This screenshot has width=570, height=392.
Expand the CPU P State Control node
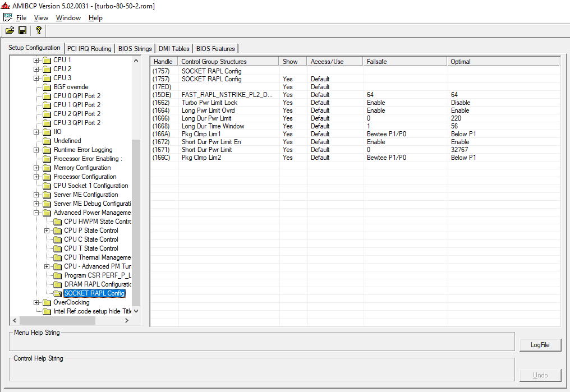(47, 230)
